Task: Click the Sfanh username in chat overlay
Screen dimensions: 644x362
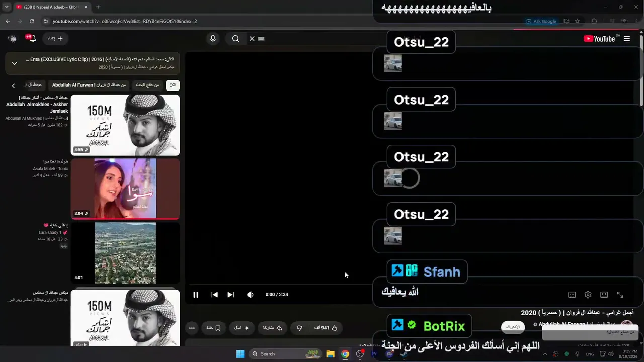Action: [x=442, y=271]
